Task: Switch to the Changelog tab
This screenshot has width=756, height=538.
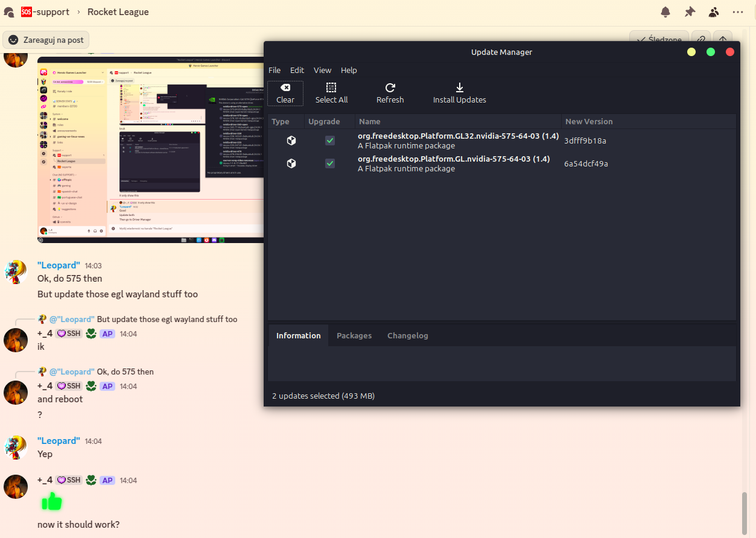Action: coord(408,335)
